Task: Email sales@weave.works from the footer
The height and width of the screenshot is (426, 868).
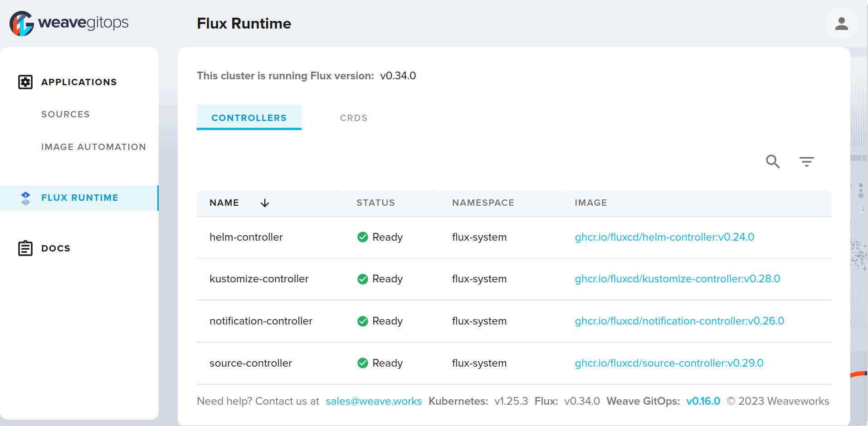Action: tap(374, 401)
